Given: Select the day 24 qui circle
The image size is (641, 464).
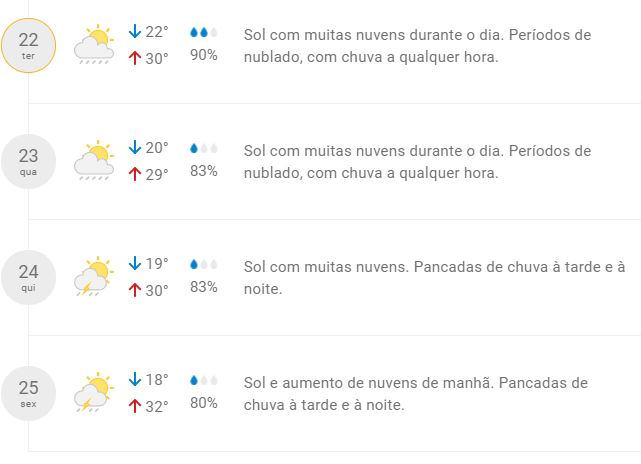Looking at the screenshot, I should [28, 277].
